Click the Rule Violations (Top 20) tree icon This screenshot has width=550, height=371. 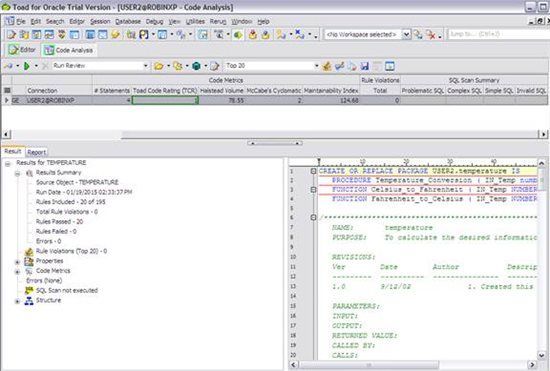[29, 251]
